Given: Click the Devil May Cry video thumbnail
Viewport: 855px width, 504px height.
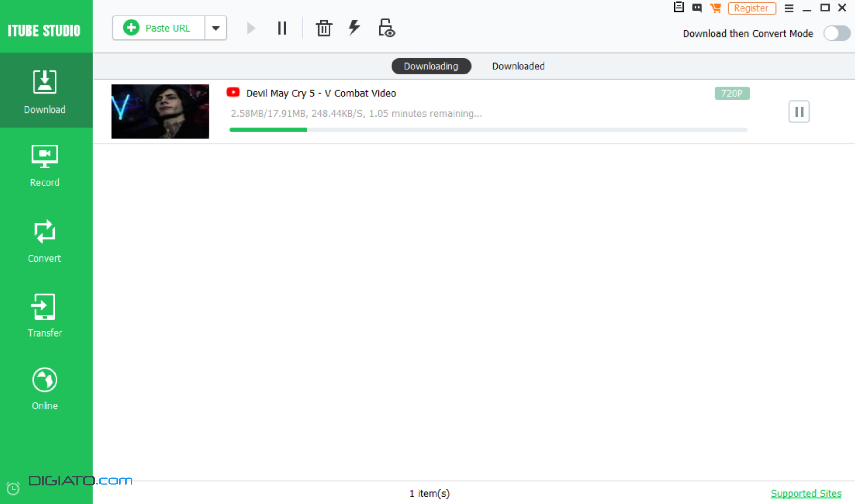Looking at the screenshot, I should pos(160,111).
